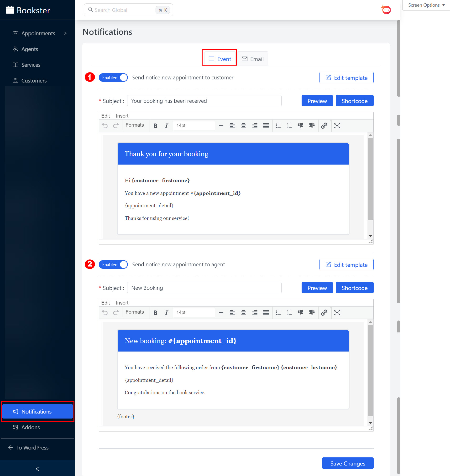This screenshot has height=476, width=450.
Task: Disable new appointment notice to agent
Action: coord(113,264)
